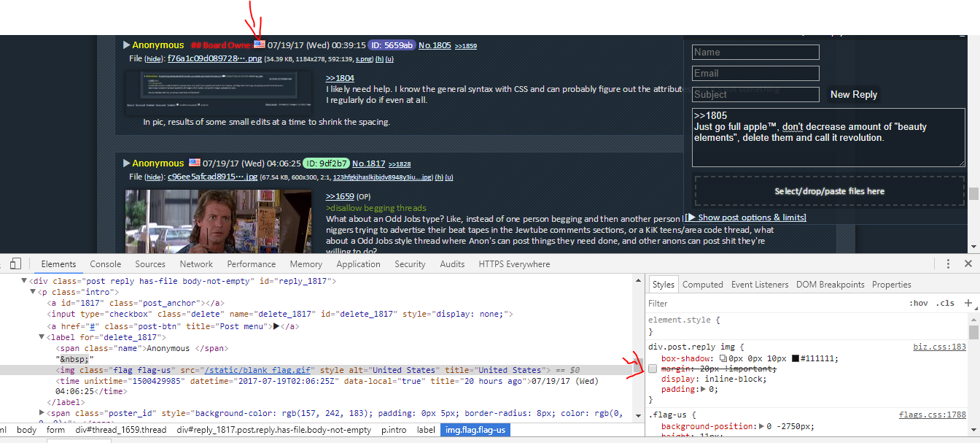
Task: Open the Network panel tab
Action: coord(196,264)
